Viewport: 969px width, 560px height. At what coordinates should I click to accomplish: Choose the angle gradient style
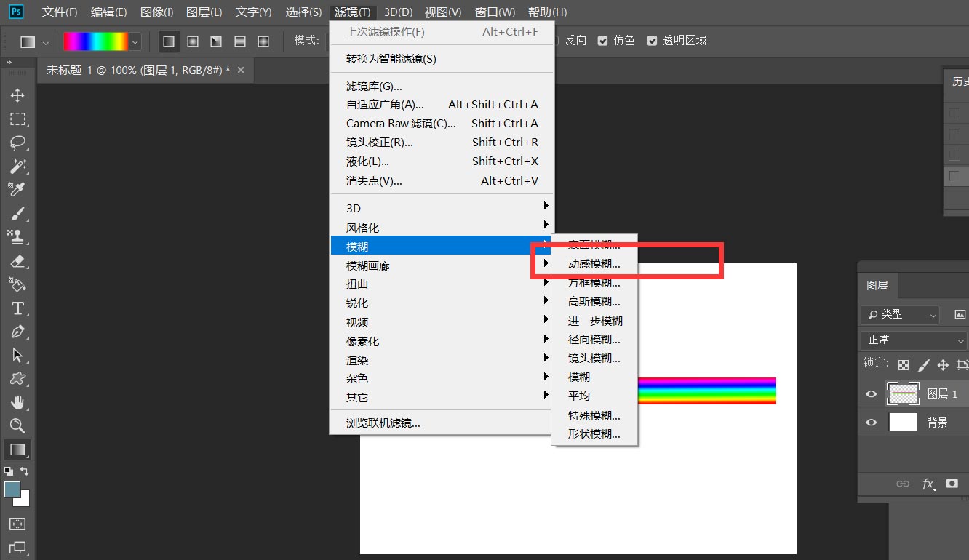coord(216,41)
